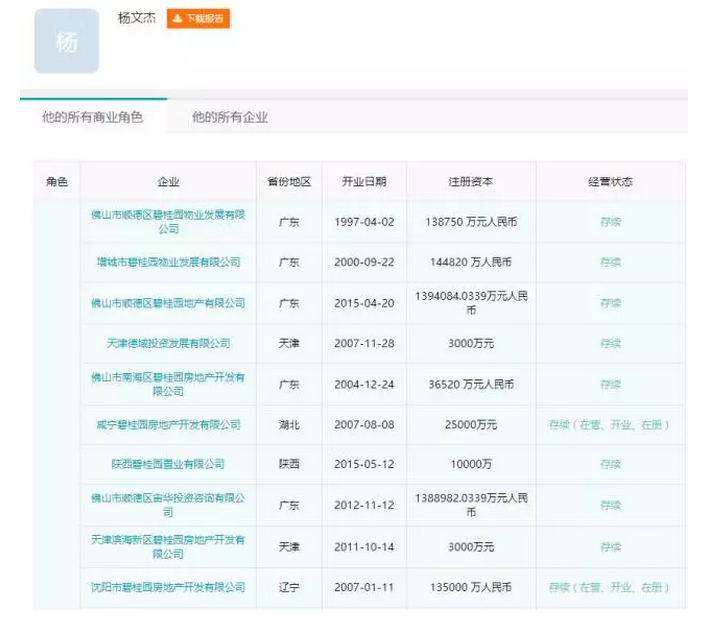Click the 杨 avatar thumbnail
The image size is (706, 619).
67,41
